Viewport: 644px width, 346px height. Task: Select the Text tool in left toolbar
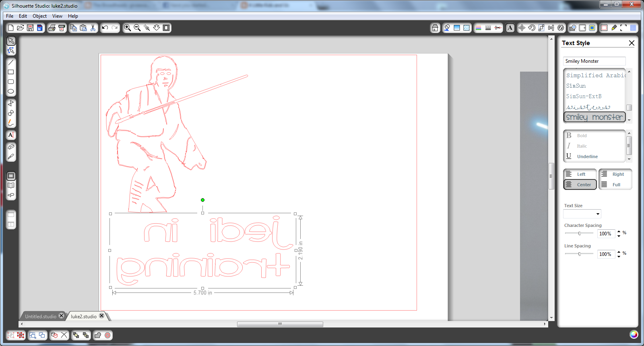click(11, 135)
